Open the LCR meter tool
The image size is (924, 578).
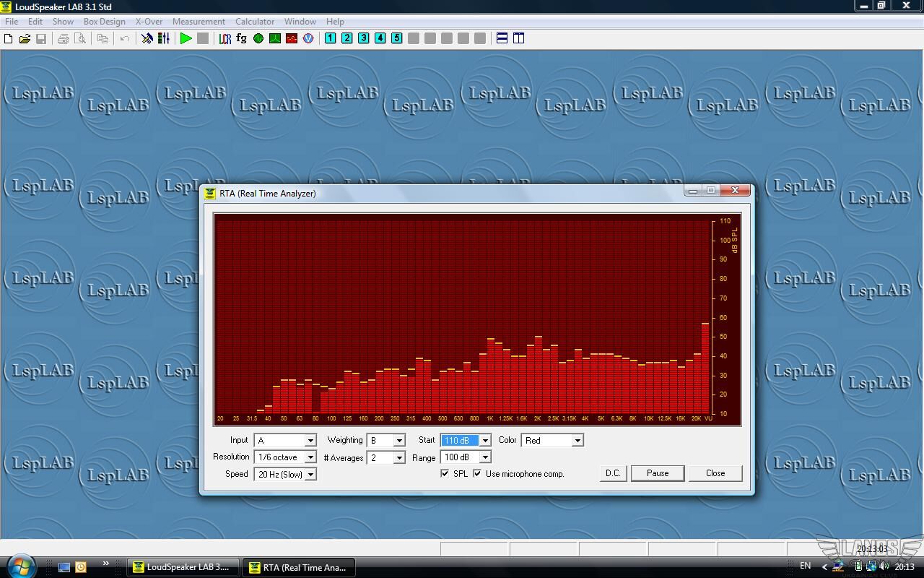click(225, 38)
